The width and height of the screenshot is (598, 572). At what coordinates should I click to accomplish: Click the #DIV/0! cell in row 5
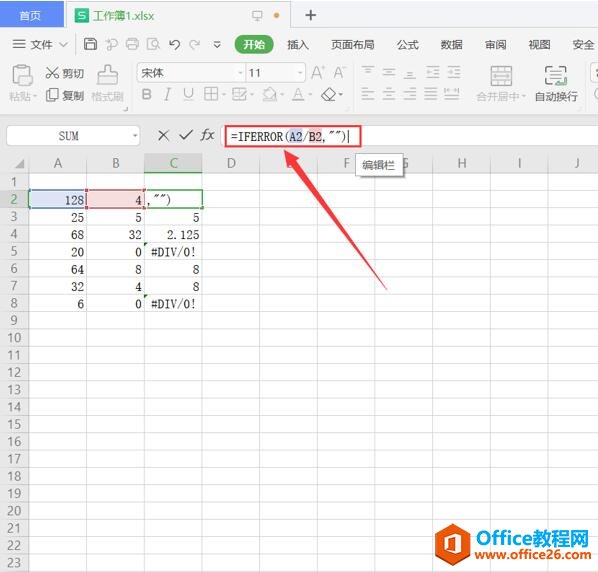click(174, 252)
